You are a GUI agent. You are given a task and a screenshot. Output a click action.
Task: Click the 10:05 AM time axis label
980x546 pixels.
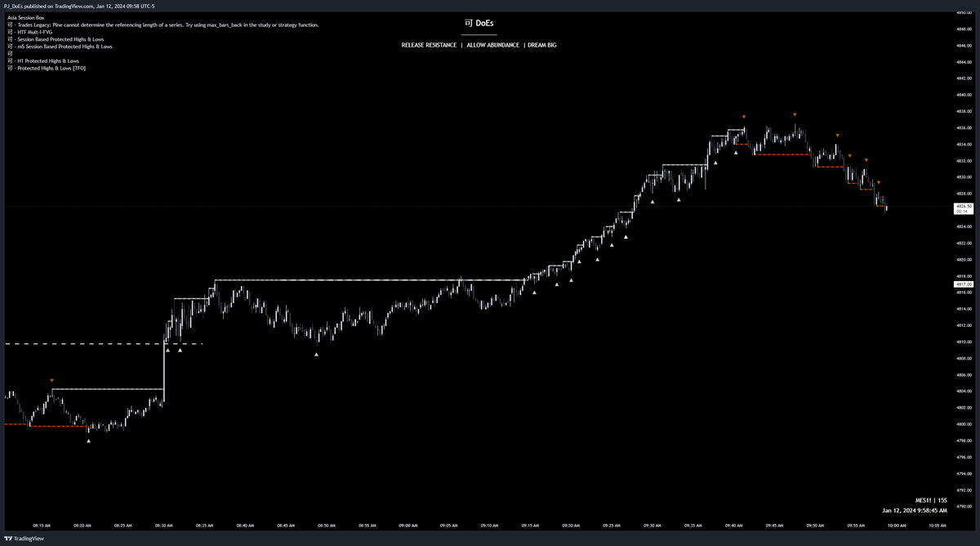[x=937, y=526]
